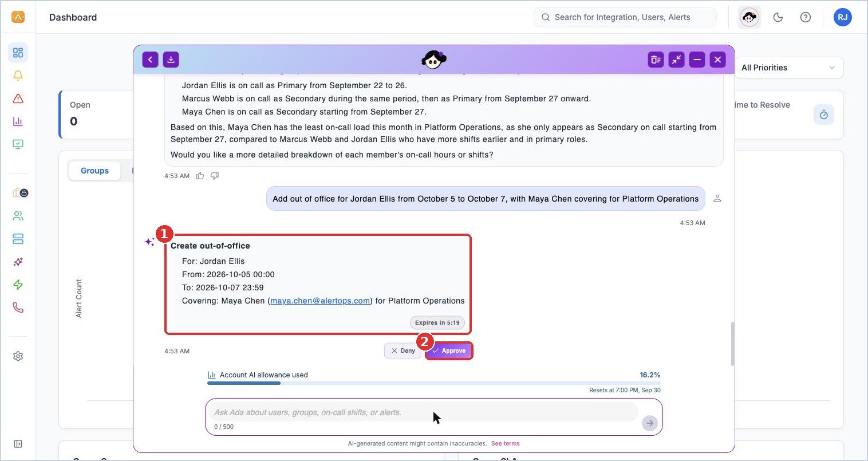Viewport: 868px width, 461px height.
Task: Click the Search for Integration, Users, Alerts field
Action: 625,17
